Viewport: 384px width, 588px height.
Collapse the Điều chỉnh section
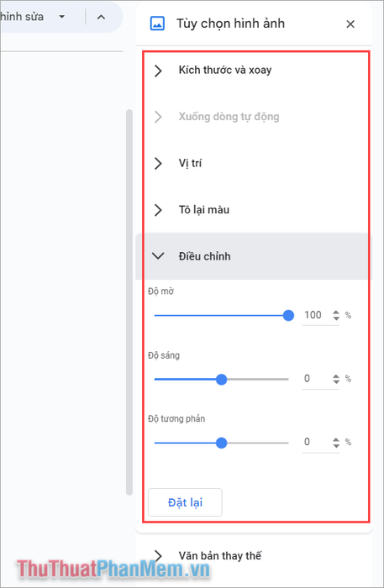point(255,256)
